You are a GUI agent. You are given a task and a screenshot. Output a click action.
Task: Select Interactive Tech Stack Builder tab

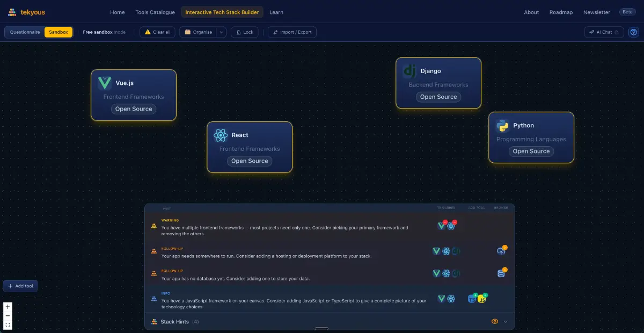222,12
